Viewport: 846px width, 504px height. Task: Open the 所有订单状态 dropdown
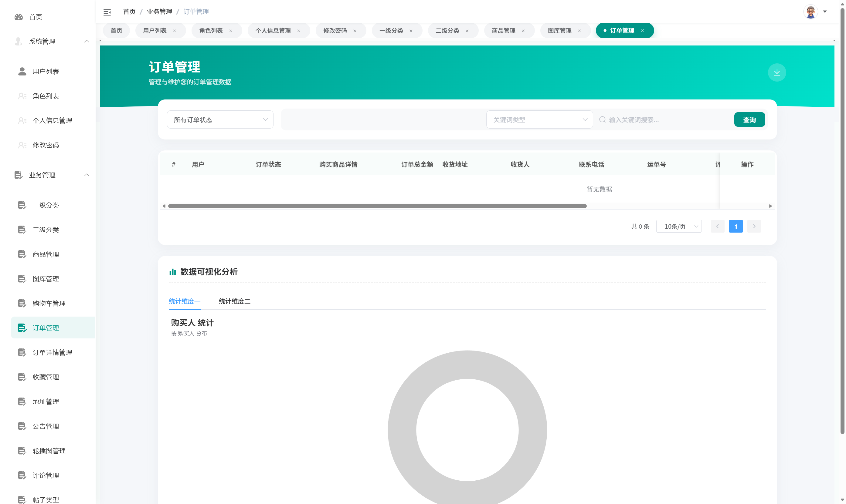click(x=220, y=119)
